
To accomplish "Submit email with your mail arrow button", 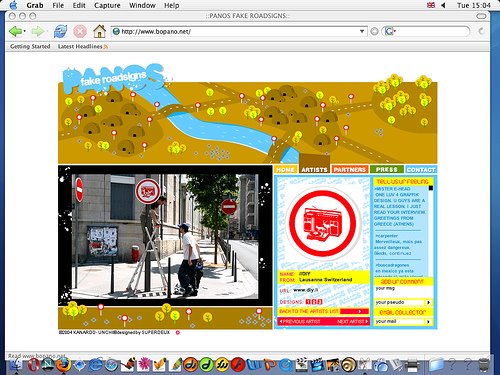I will click(x=429, y=322).
